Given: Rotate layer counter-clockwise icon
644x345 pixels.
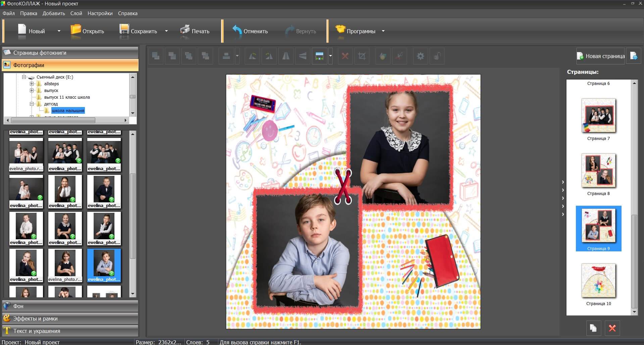Looking at the screenshot, I should click(x=252, y=56).
